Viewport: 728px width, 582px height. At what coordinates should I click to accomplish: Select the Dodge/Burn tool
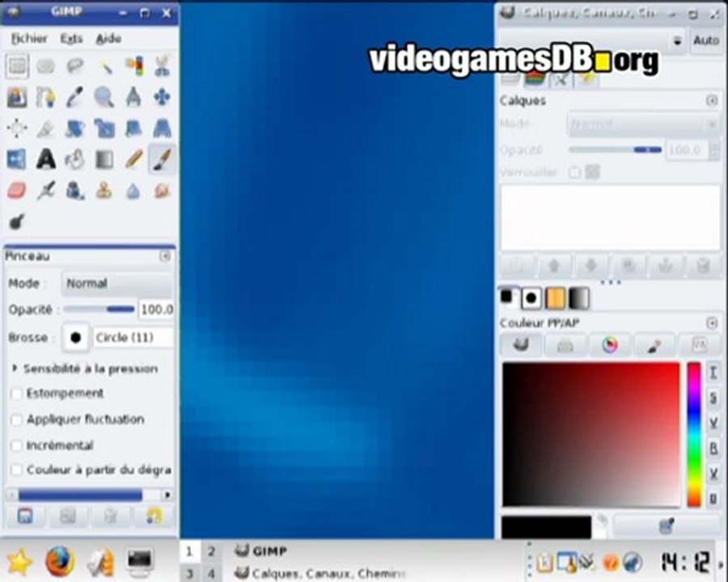tap(18, 221)
